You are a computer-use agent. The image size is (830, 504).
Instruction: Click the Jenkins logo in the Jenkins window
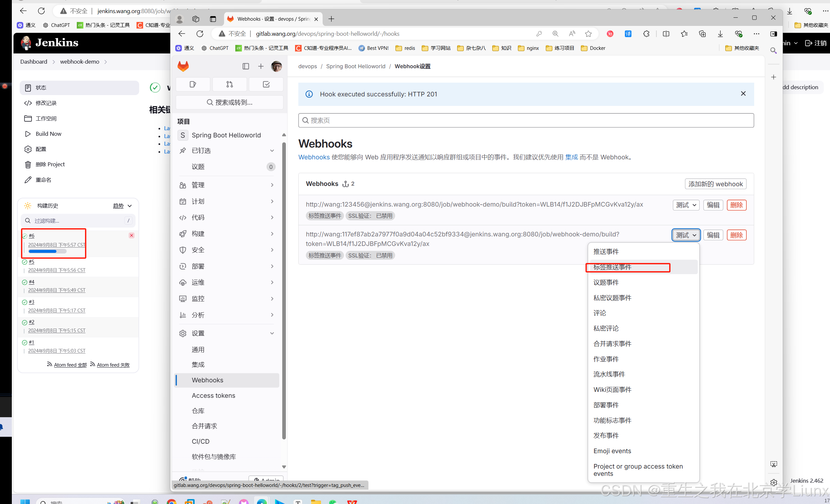point(50,43)
